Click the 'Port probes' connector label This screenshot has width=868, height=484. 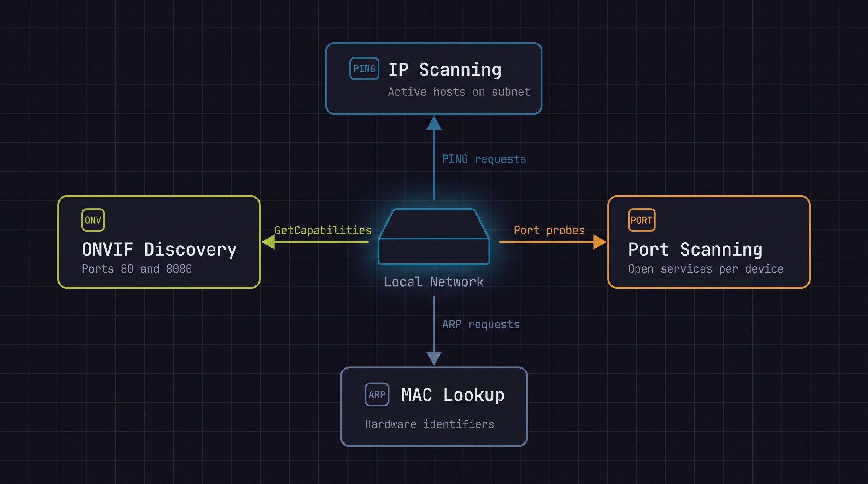point(549,231)
